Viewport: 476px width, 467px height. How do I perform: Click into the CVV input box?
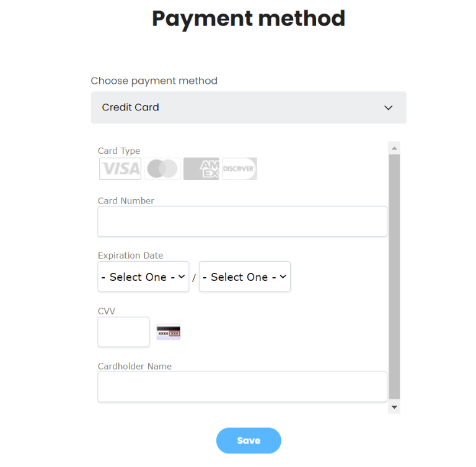[123, 332]
